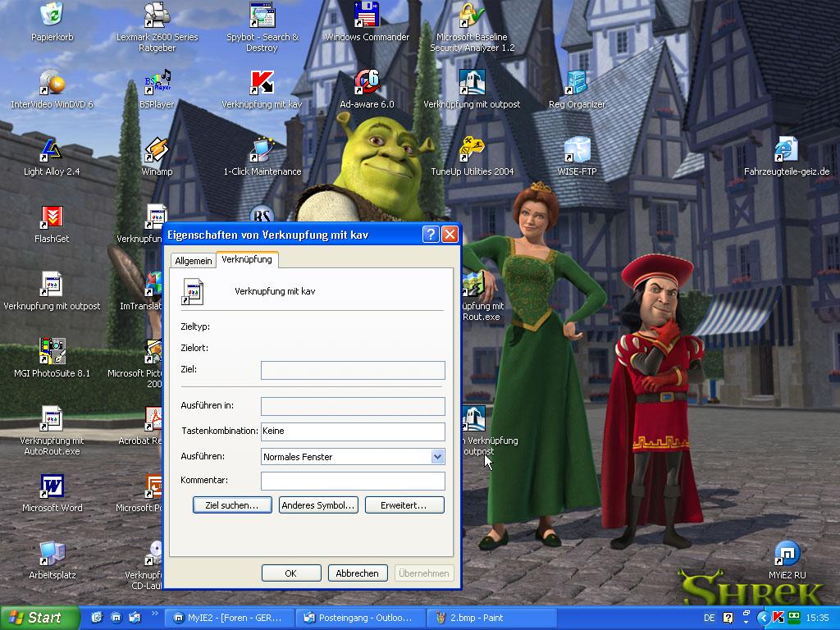The height and width of the screenshot is (630, 840).
Task: Click the Kaspersky K icon in system tray
Action: tap(778, 618)
